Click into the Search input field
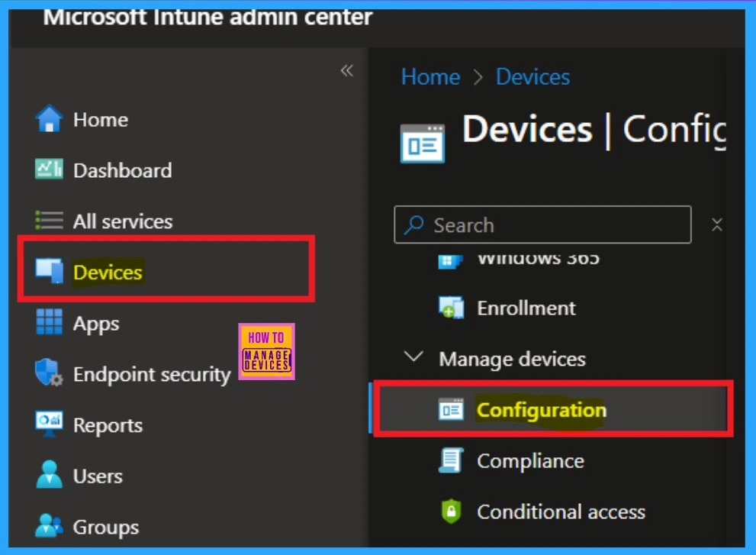The height and width of the screenshot is (555, 756). pos(542,225)
